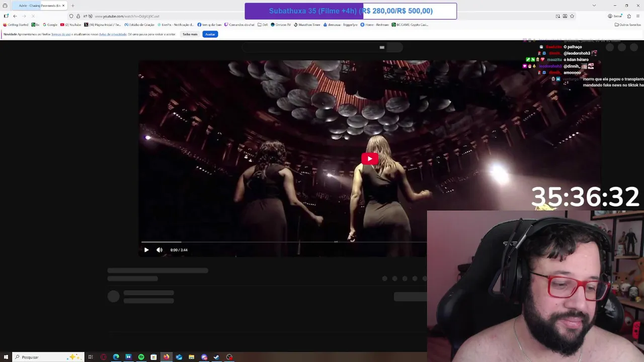Open the Estúdio de Criação bookmark
The height and width of the screenshot is (362, 644).
[139, 25]
